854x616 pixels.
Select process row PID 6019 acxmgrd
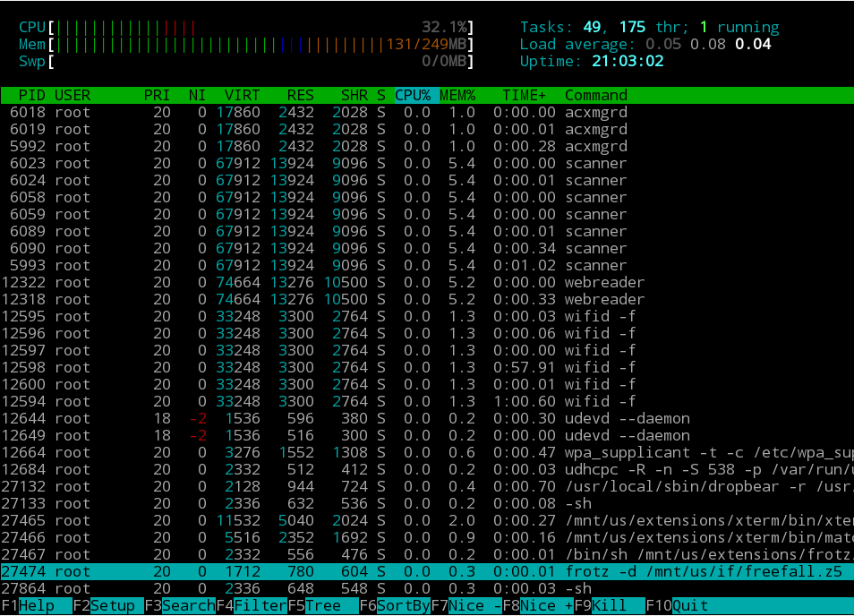(x=427, y=129)
